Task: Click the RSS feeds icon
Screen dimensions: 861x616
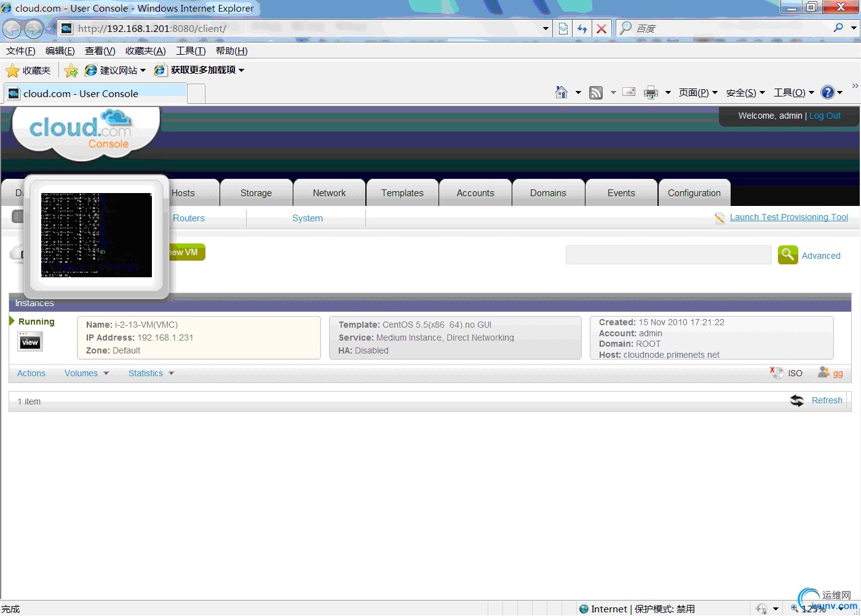Action: pyautogui.click(x=596, y=93)
